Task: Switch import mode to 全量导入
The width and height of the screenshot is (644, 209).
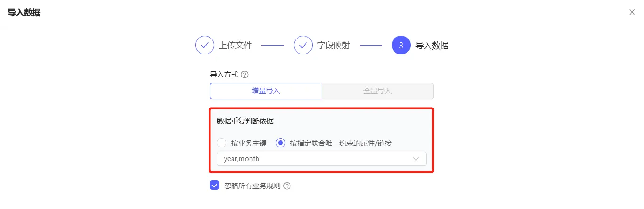Action: [x=378, y=91]
